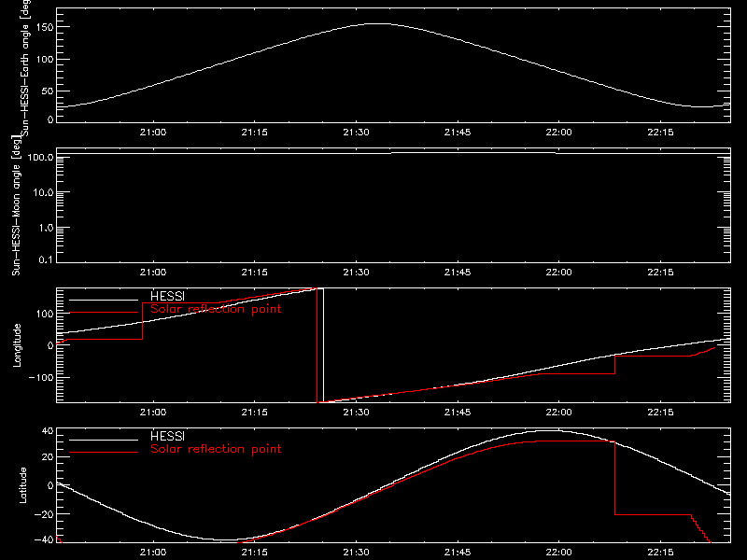Click the 150 tick on the Sun-HESSI-Earth angle axis
747x560 pixels.
click(x=44, y=28)
